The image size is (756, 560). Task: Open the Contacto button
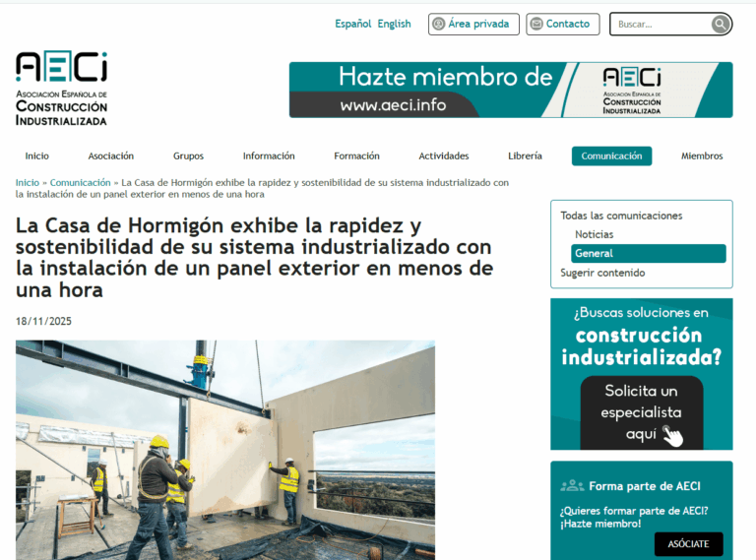coord(563,24)
